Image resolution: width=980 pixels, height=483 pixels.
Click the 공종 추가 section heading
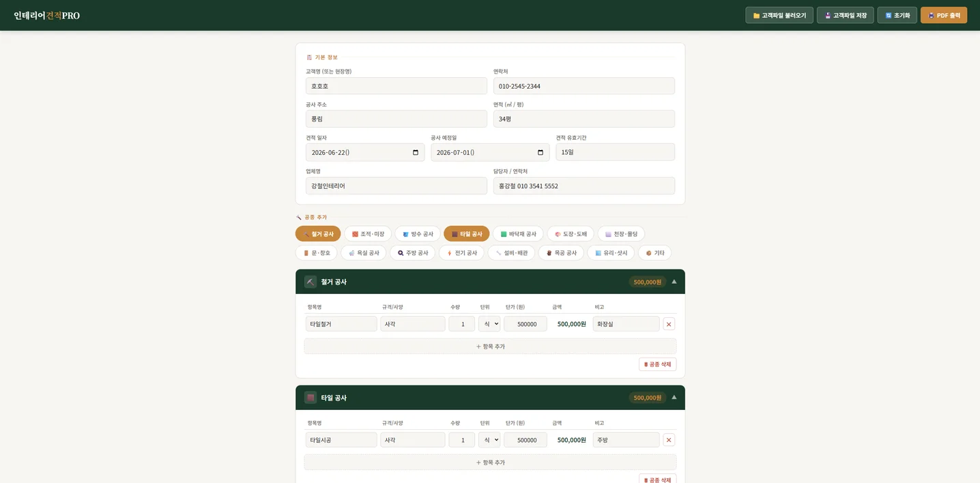click(x=315, y=217)
